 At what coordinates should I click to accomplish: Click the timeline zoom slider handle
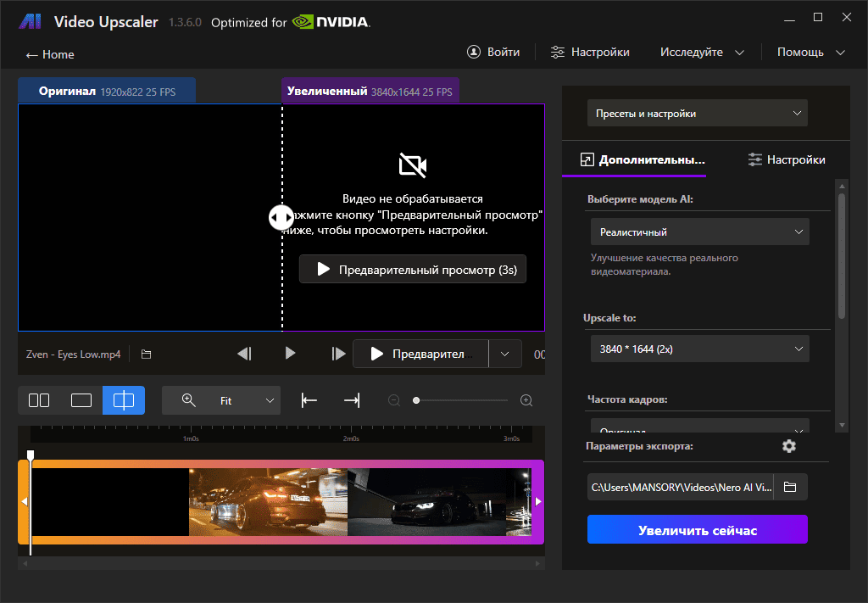tap(416, 400)
